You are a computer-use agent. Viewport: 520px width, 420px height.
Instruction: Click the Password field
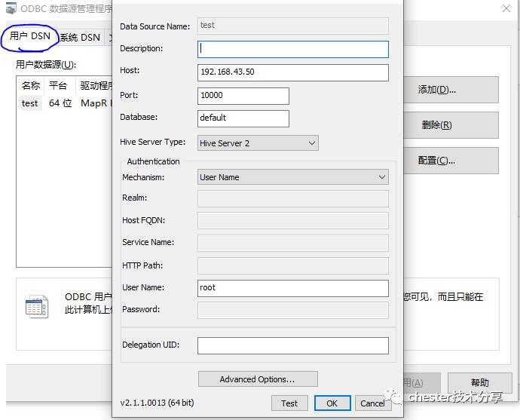coord(293,310)
